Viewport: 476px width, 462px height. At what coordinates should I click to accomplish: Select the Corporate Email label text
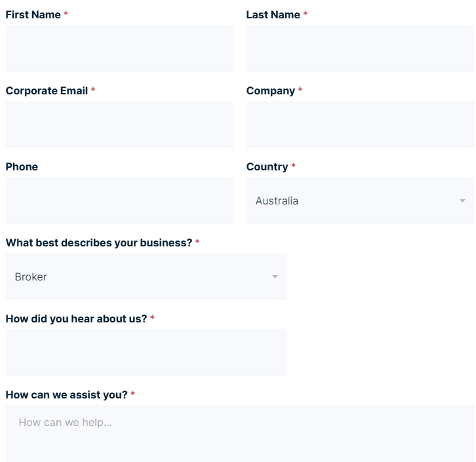[47, 90]
